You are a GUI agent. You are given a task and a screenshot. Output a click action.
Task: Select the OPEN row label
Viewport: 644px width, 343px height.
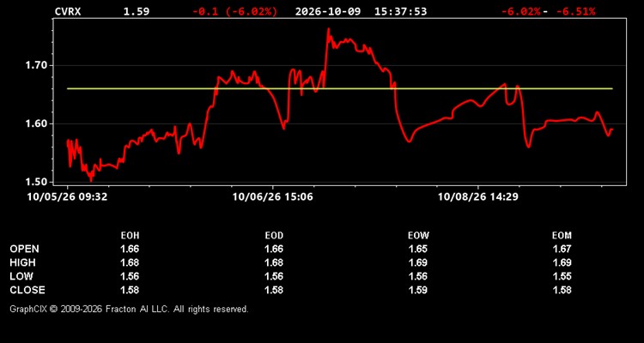coord(25,249)
